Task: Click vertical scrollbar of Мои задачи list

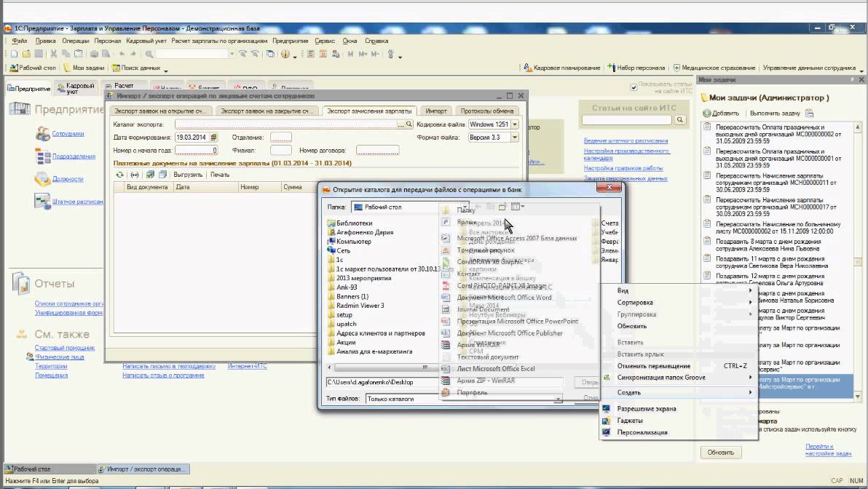Action: click(858, 261)
